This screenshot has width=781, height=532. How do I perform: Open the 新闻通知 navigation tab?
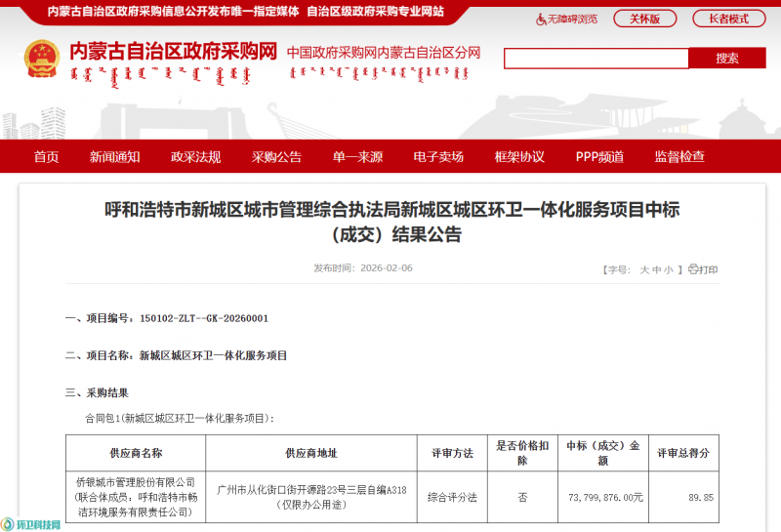pyautogui.click(x=114, y=157)
